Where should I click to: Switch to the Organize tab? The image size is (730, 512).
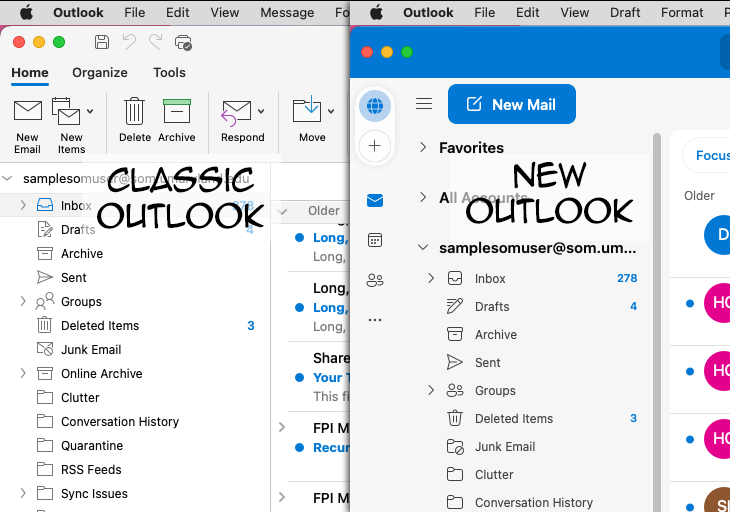pyautogui.click(x=100, y=72)
